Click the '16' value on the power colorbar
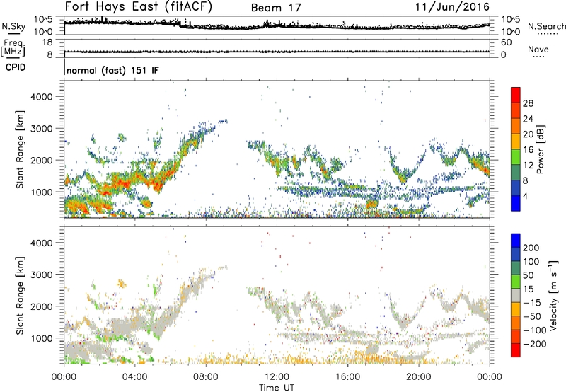Screen dimensions: 566x392 [x=528, y=150]
